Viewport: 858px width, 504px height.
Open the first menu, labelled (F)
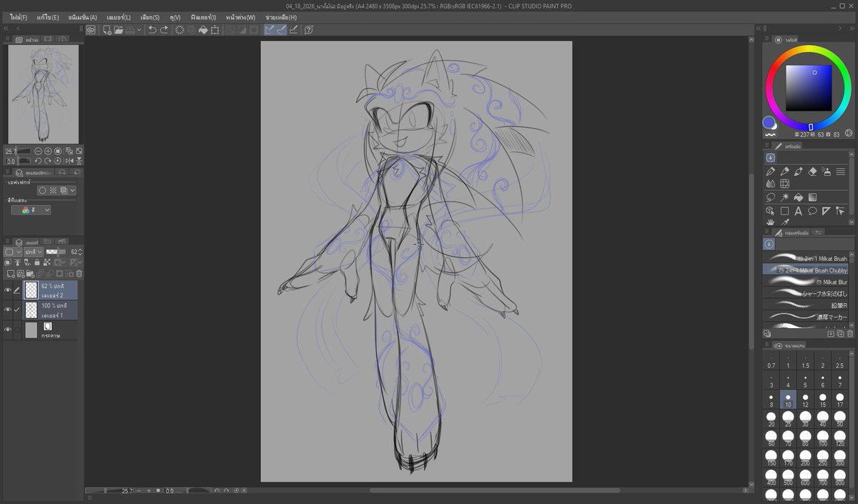18,17
